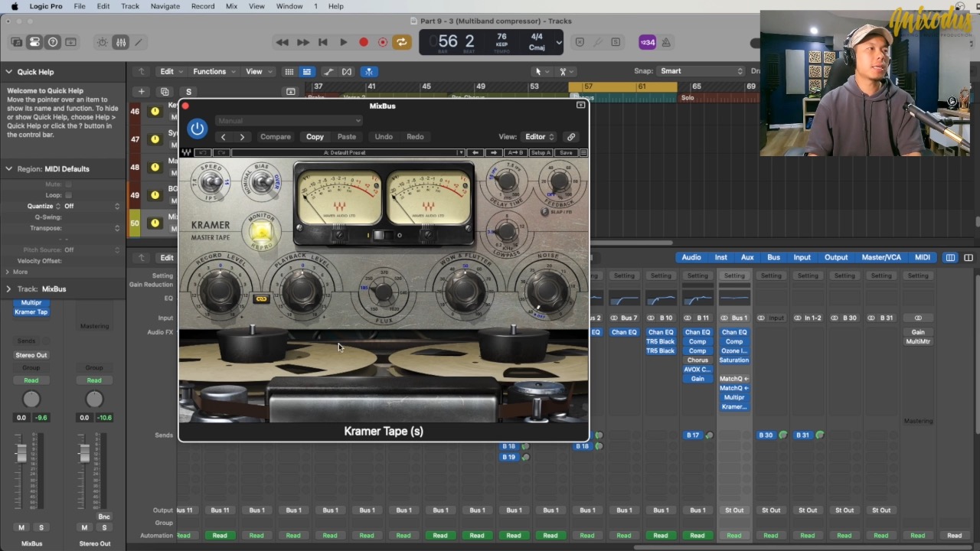980x551 pixels.
Task: Click Undo in the plugin header
Action: 384,137
